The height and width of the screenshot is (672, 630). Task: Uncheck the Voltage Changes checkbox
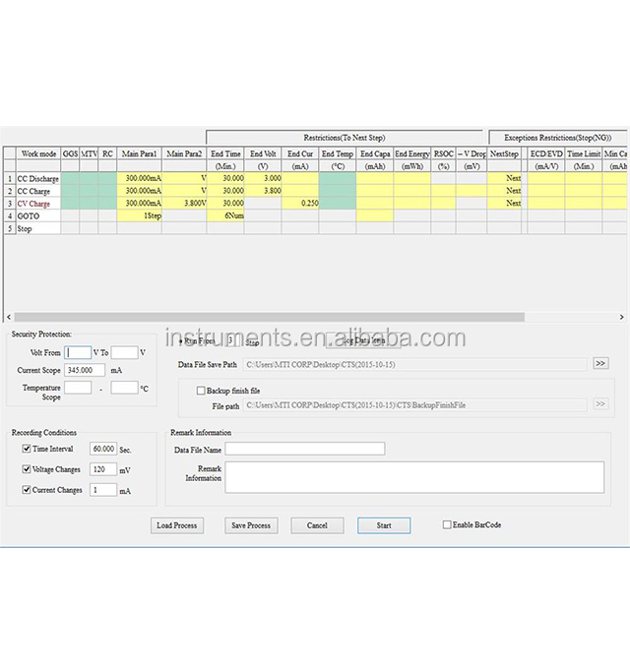tap(27, 469)
